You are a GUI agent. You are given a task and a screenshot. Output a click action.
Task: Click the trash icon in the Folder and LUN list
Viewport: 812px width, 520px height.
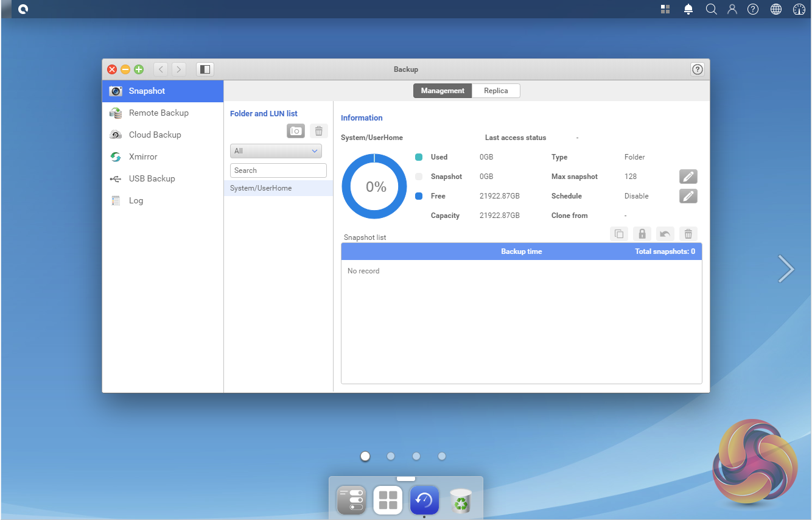pyautogui.click(x=318, y=131)
